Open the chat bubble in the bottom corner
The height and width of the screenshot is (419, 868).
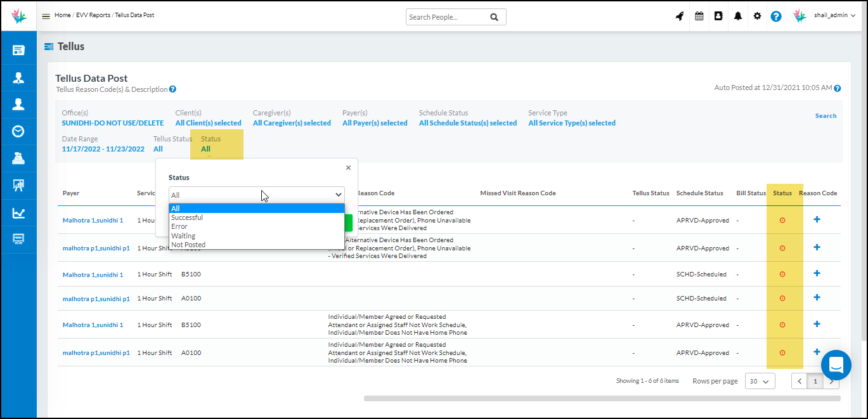pos(836,364)
